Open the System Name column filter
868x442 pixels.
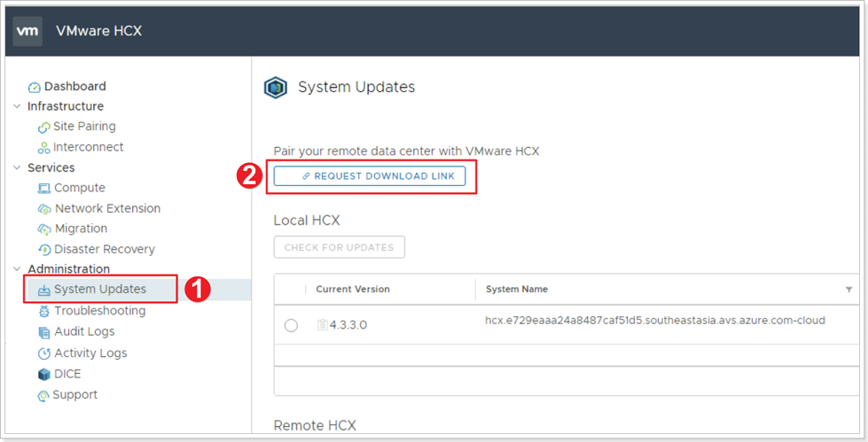point(848,290)
